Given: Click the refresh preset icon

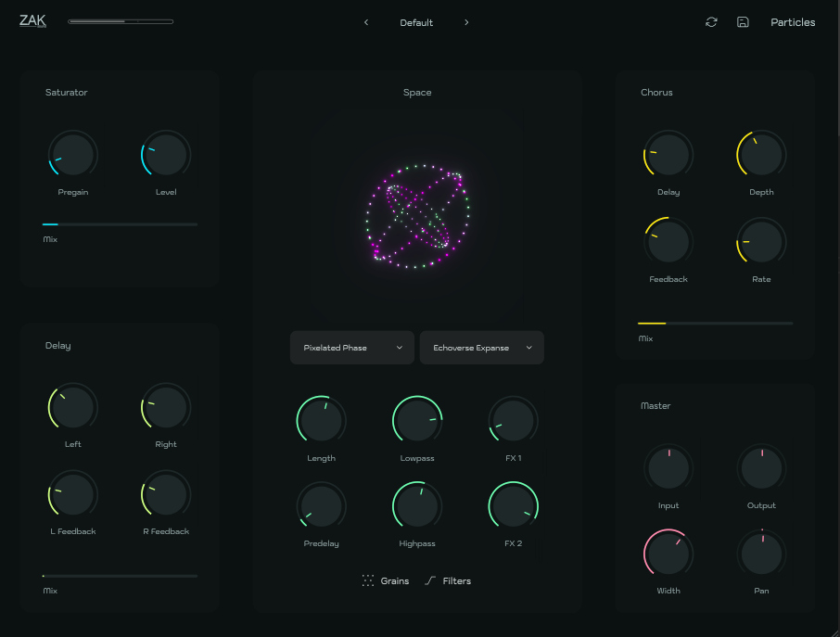Looking at the screenshot, I should tap(711, 22).
